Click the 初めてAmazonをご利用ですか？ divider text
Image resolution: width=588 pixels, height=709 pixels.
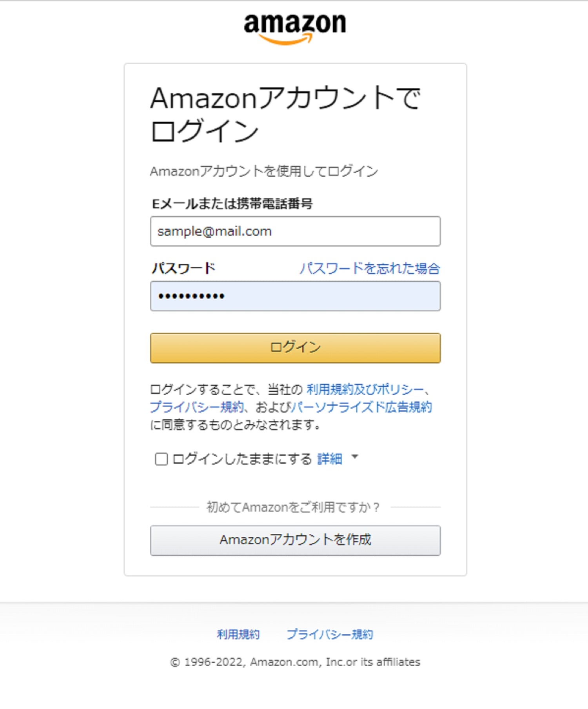tap(293, 507)
